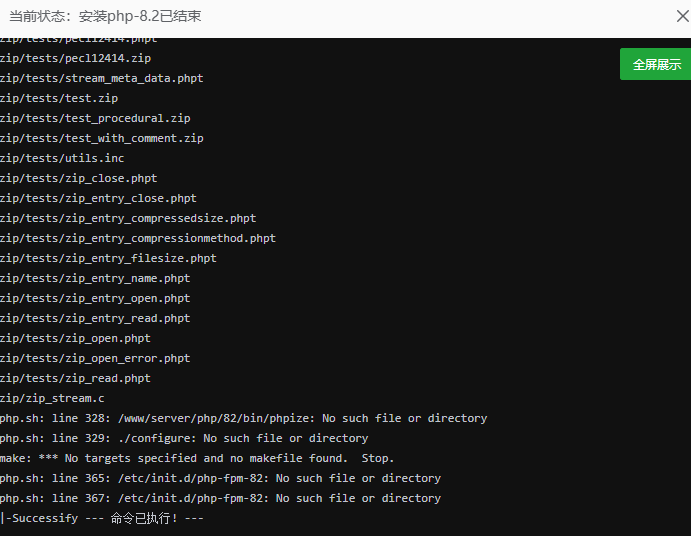Click the Successify 命令已执行 final line
The image size is (691, 536).
(x=102, y=518)
